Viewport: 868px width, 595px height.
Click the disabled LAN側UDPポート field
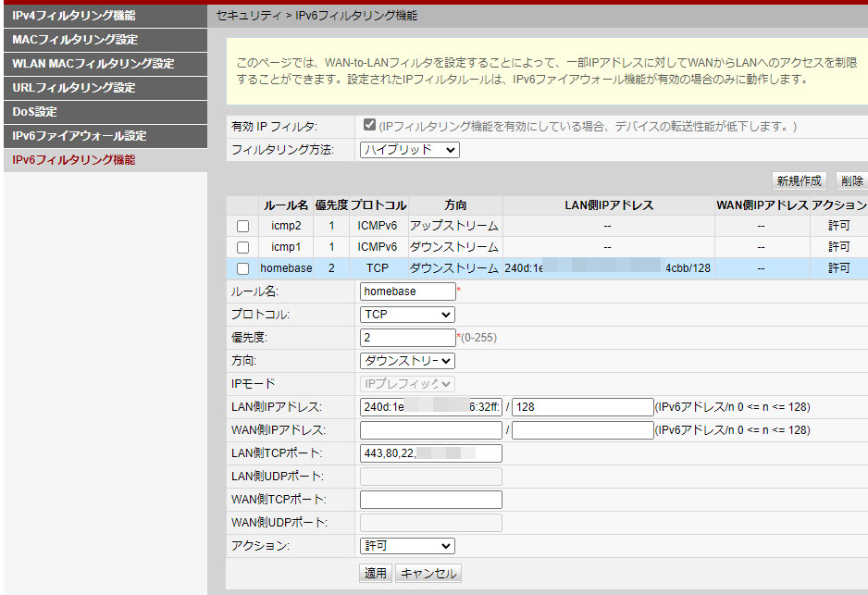(430, 477)
